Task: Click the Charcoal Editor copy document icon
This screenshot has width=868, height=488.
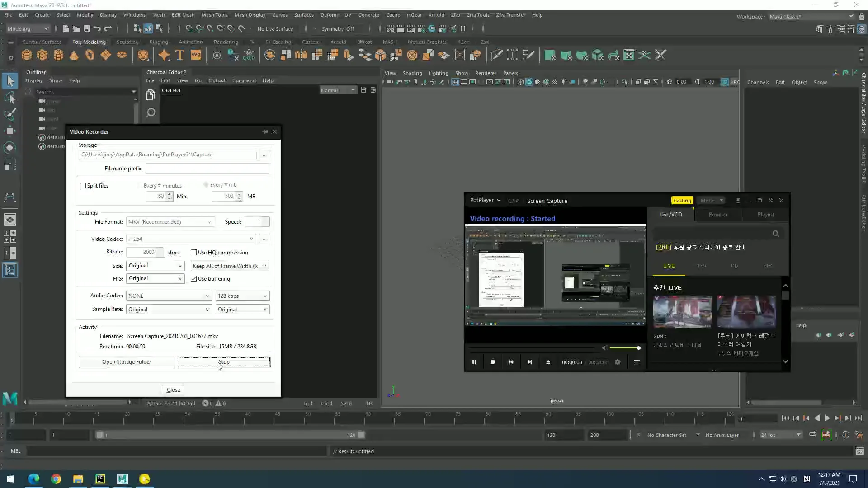Action: point(151,95)
